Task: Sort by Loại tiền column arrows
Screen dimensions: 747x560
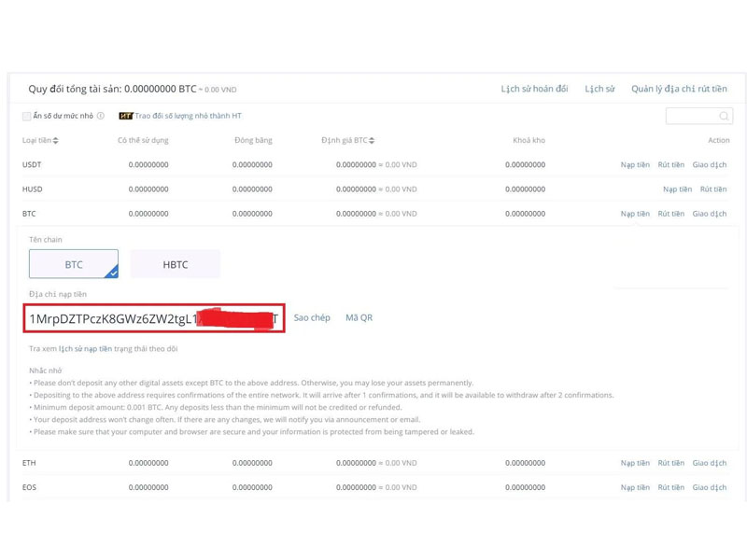Action: pyautogui.click(x=56, y=141)
